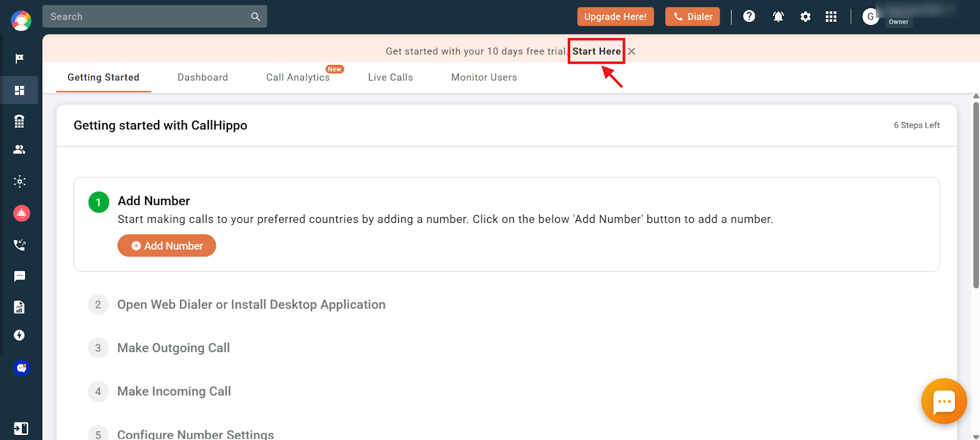Open the Monitor Users tab
The width and height of the screenshot is (980, 440).
(x=484, y=77)
